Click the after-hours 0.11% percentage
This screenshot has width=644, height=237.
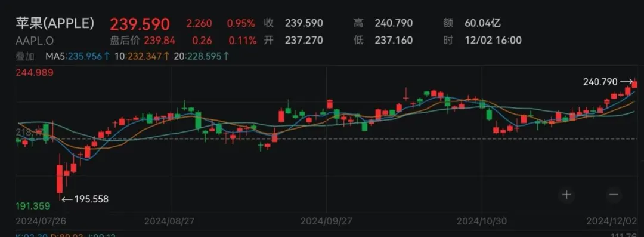tap(242, 41)
